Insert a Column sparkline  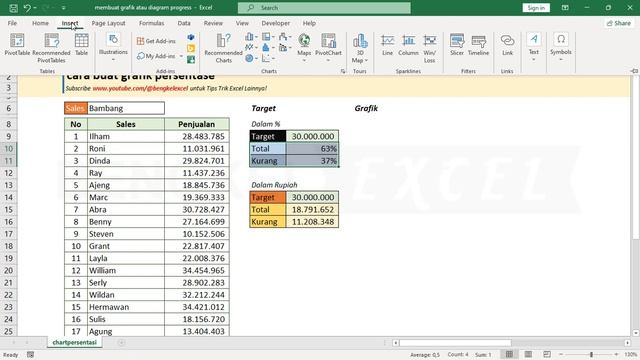[408, 45]
